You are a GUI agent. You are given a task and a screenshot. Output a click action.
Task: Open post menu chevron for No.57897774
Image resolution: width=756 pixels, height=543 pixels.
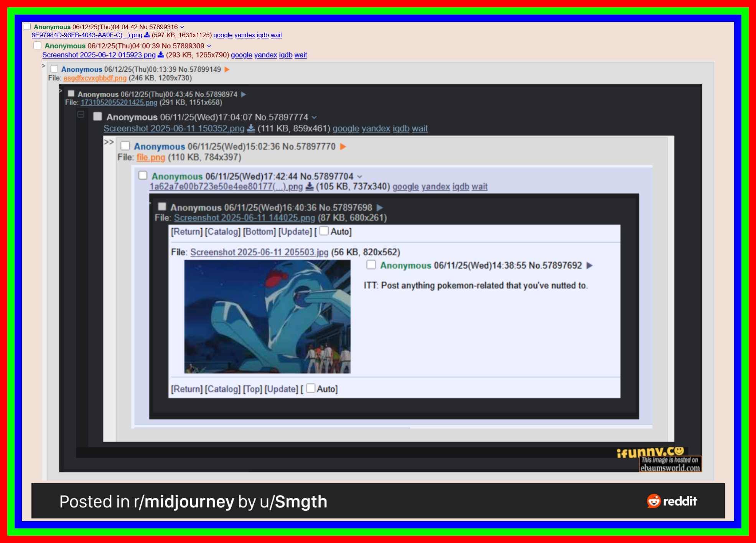[314, 117]
